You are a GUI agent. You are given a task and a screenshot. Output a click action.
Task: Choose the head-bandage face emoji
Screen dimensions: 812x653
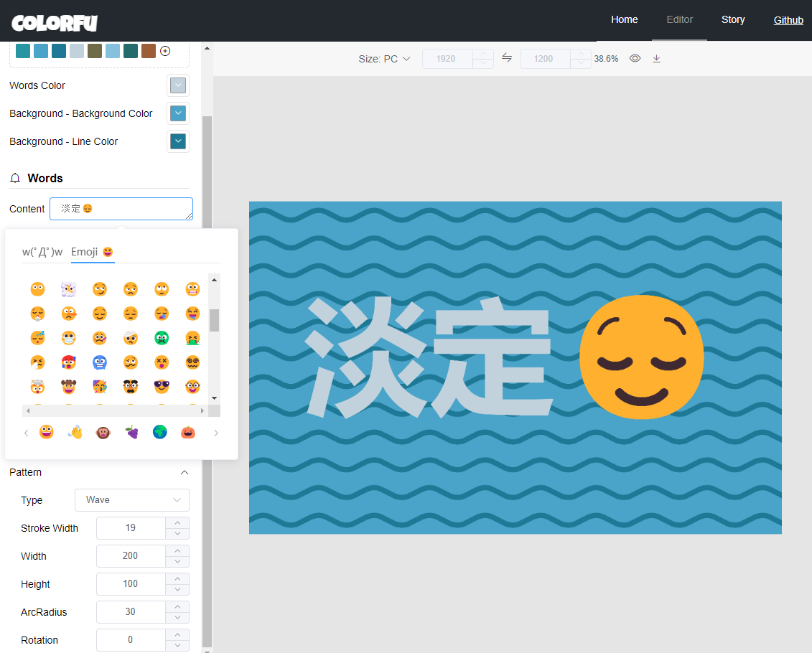pos(131,338)
